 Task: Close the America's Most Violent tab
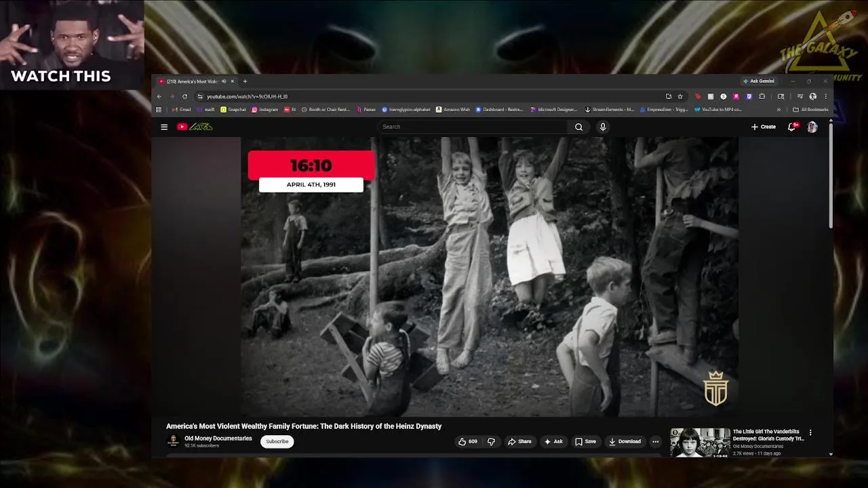(232, 81)
